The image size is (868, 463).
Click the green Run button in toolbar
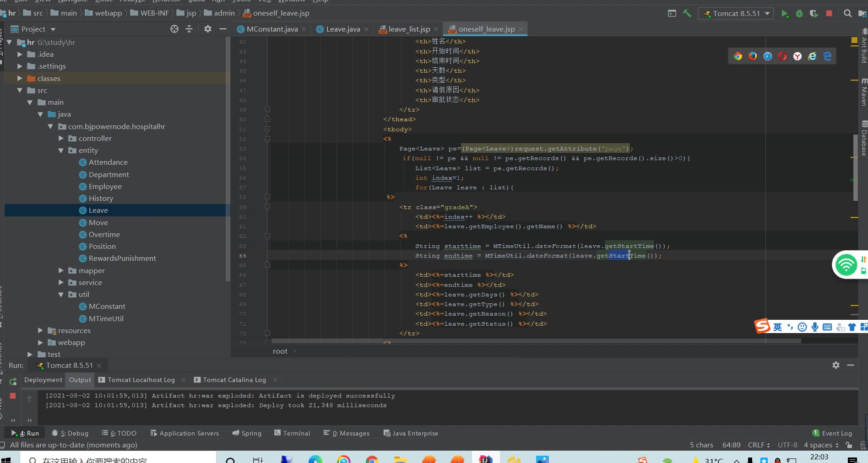click(x=785, y=14)
